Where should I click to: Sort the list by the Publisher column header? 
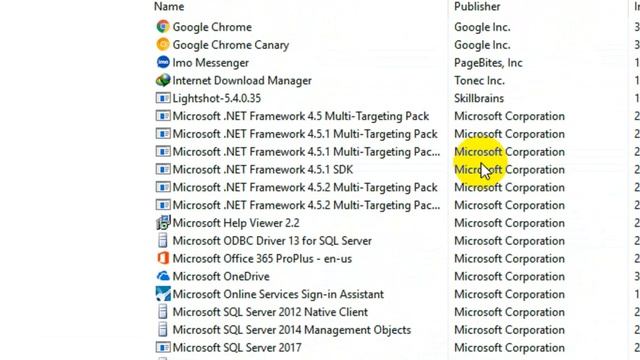pos(477,7)
